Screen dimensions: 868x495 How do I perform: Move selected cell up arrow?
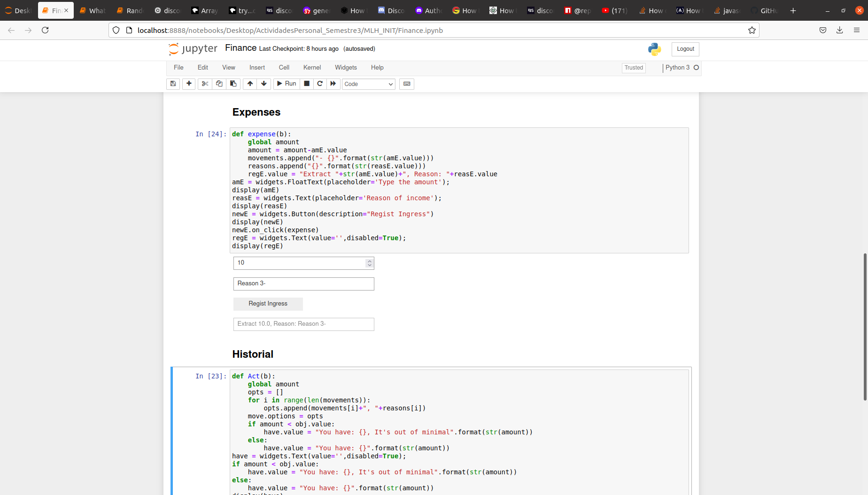click(250, 84)
